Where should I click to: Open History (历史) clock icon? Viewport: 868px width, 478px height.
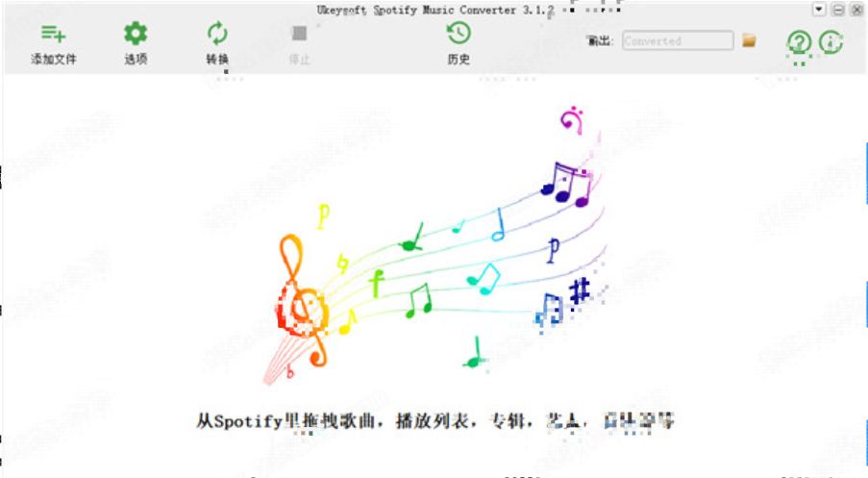[x=459, y=34]
